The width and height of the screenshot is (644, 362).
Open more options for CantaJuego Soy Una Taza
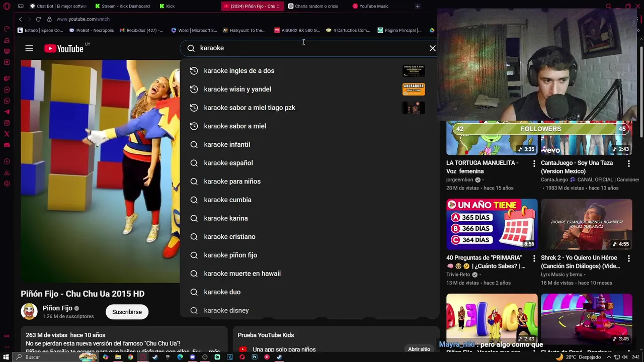click(x=629, y=163)
